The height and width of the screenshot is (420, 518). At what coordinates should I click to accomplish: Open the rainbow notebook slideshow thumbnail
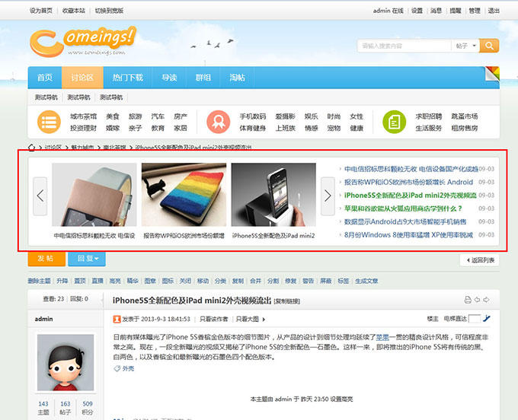(x=184, y=195)
